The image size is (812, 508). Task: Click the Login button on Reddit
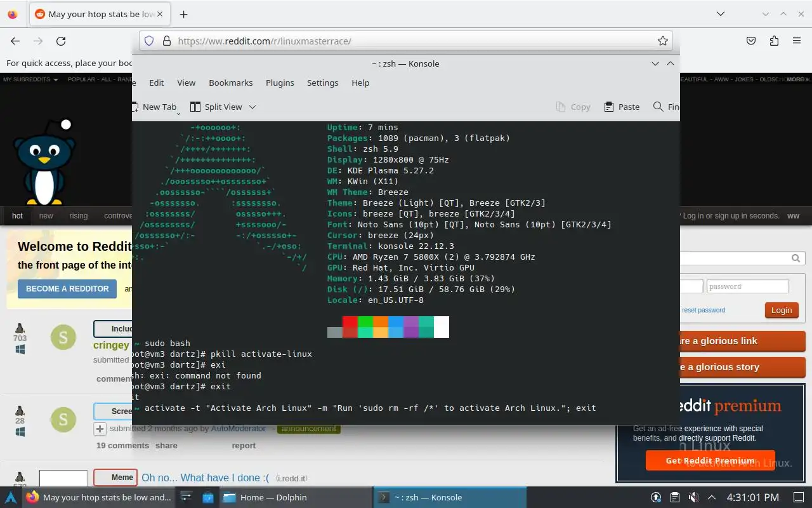782,310
